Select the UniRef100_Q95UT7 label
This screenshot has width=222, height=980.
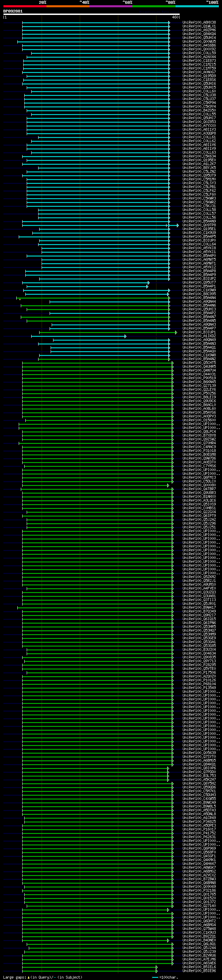pyautogui.click(x=199, y=283)
